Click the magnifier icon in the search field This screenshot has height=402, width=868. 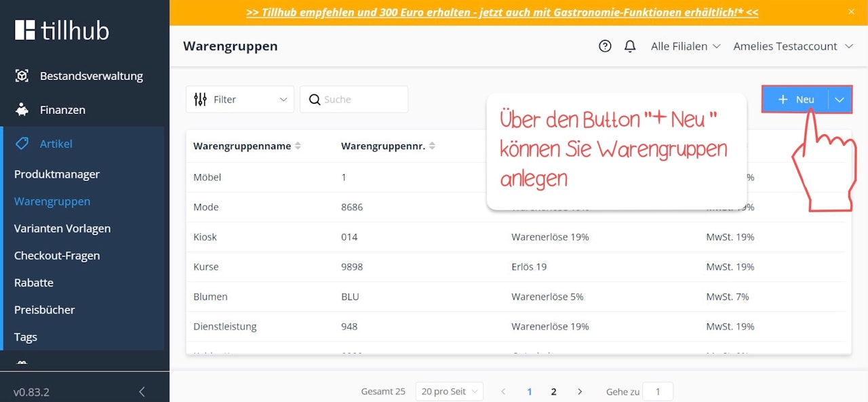(314, 99)
